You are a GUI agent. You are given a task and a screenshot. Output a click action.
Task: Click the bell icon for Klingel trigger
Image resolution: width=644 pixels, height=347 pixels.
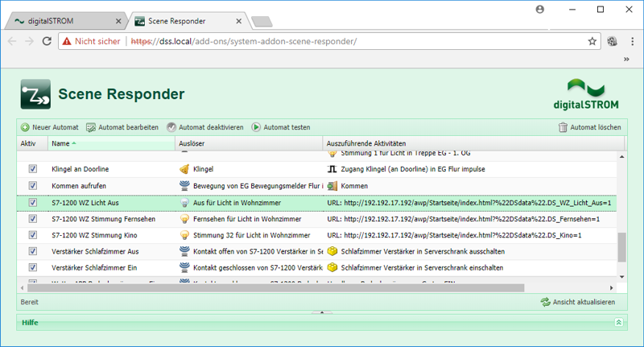[x=184, y=169]
